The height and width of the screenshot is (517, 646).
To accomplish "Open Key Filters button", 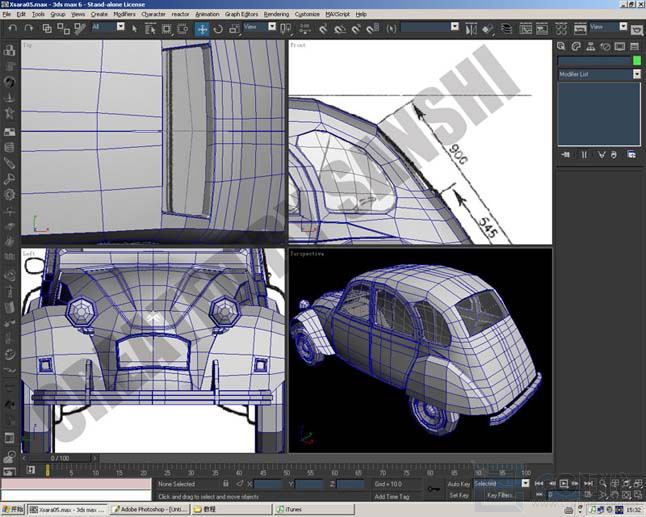I will [x=499, y=495].
